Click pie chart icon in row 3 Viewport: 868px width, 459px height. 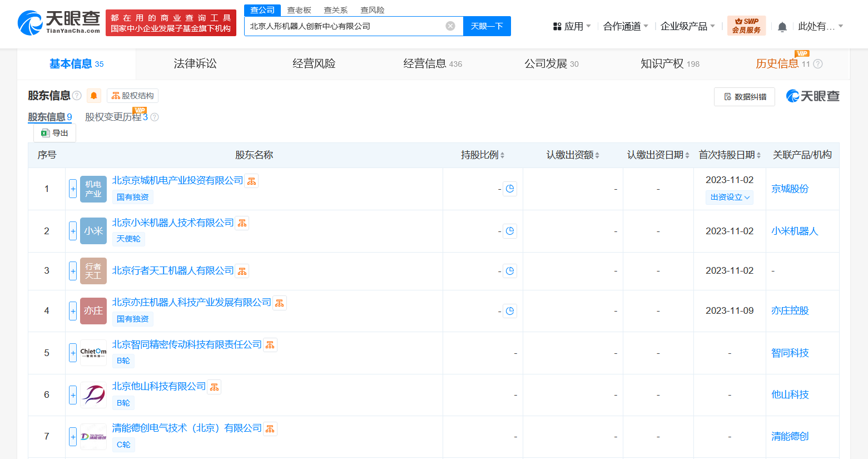pos(510,271)
